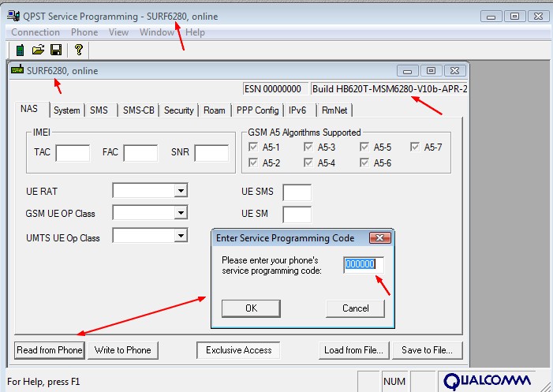The height and width of the screenshot is (392, 553).
Task: Close the Enter Service Programming Code dialog
Action: (x=379, y=238)
